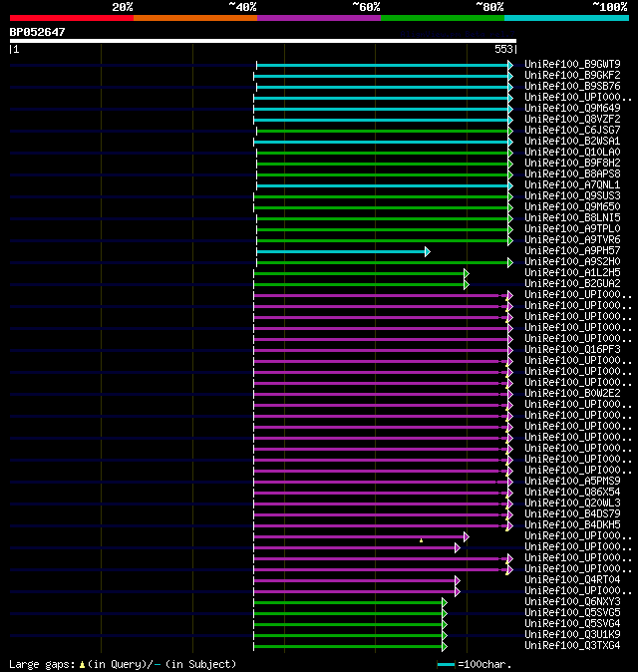Open hit UniRef100_B9GWT9
The height and width of the screenshot is (672, 638).
click(572, 64)
